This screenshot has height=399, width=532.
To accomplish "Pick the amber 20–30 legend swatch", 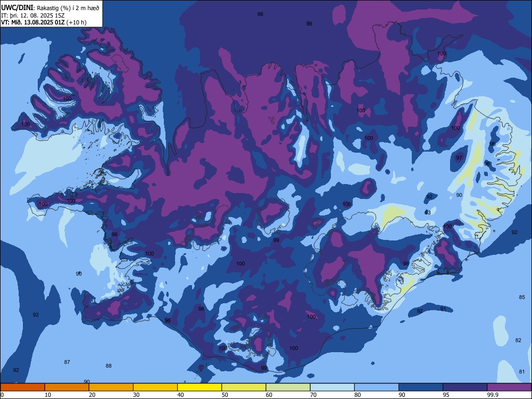I will coord(111,387).
